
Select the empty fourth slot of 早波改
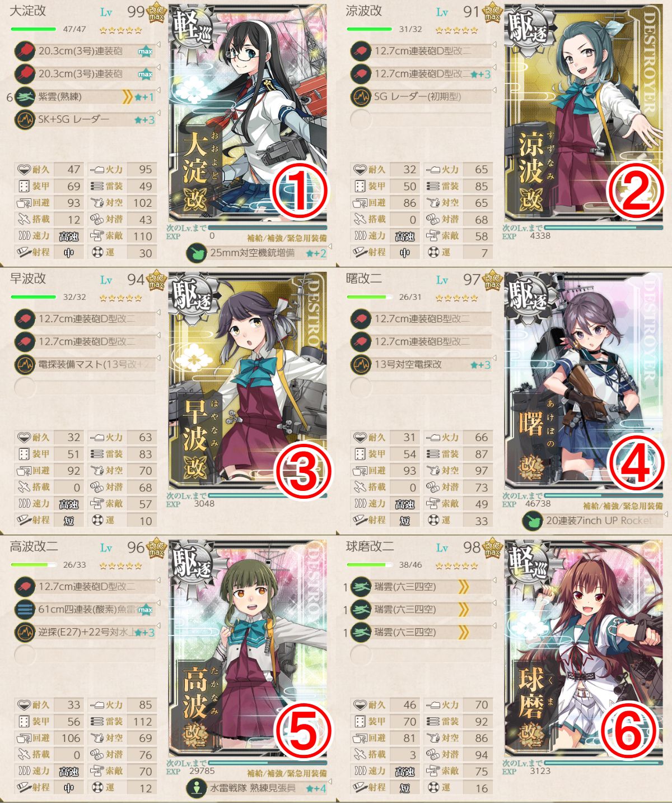85,387
